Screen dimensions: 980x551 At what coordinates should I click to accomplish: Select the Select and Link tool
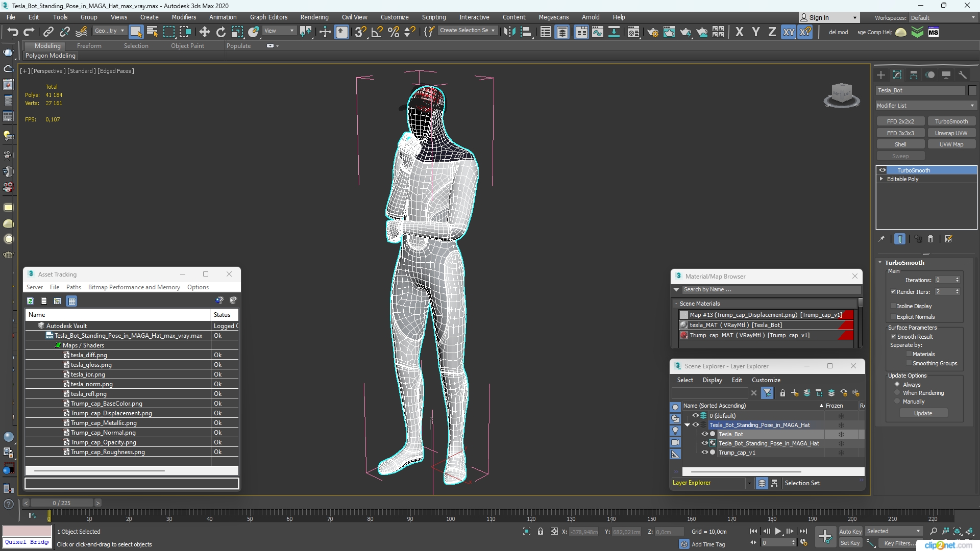click(x=48, y=32)
